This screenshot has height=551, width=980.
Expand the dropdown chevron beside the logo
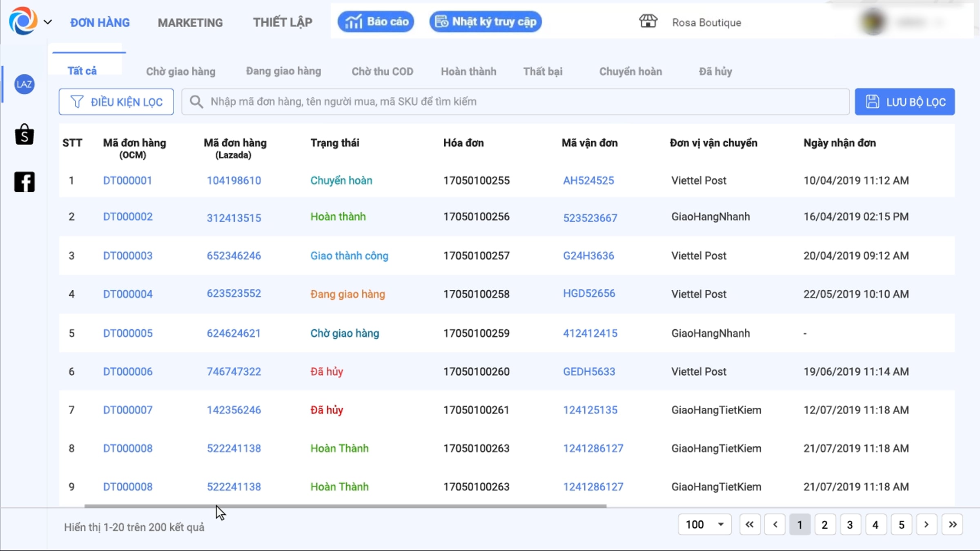point(48,22)
